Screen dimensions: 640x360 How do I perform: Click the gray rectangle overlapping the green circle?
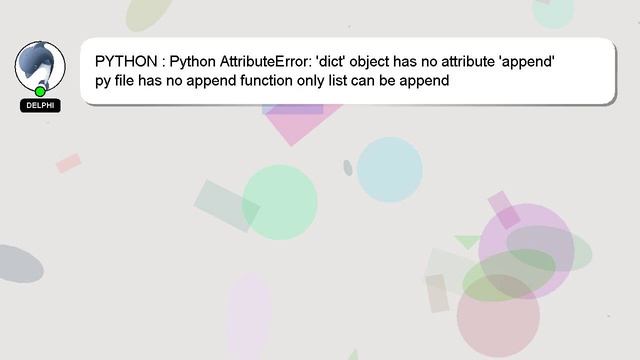click(227, 206)
